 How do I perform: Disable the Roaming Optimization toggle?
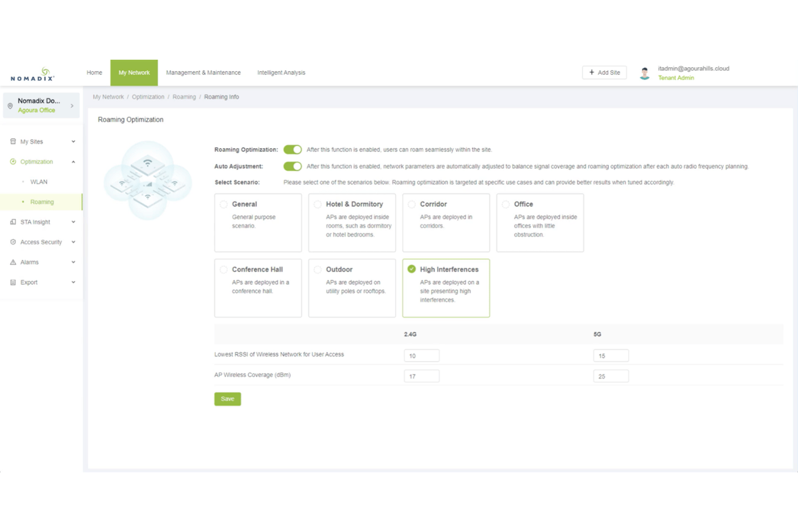(x=293, y=149)
